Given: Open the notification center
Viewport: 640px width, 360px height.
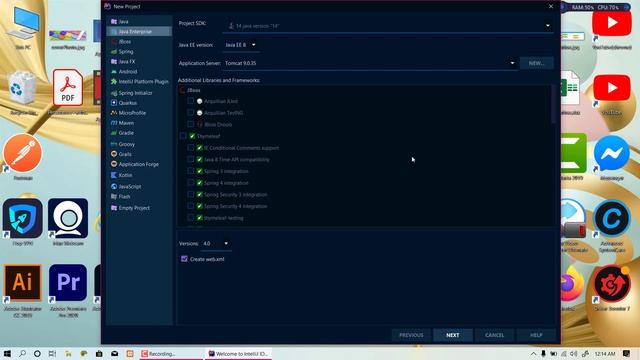Looking at the screenshot, I should coord(627,353).
